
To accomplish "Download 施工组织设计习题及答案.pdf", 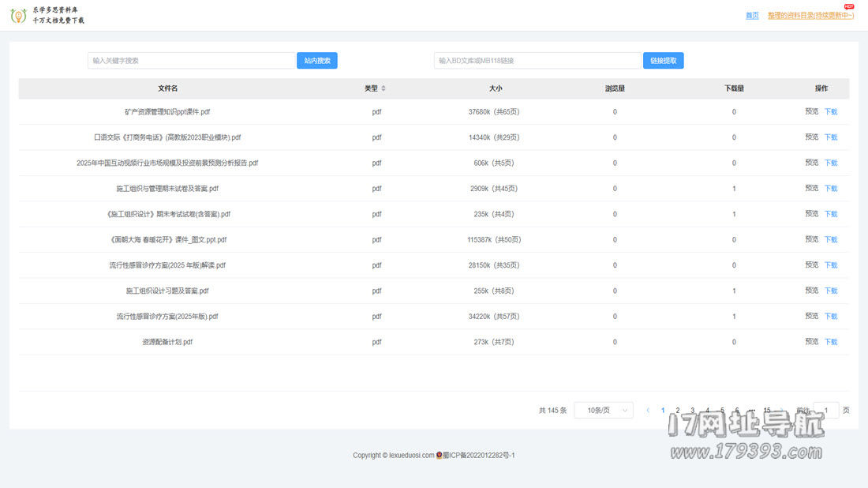I will pyautogui.click(x=831, y=291).
